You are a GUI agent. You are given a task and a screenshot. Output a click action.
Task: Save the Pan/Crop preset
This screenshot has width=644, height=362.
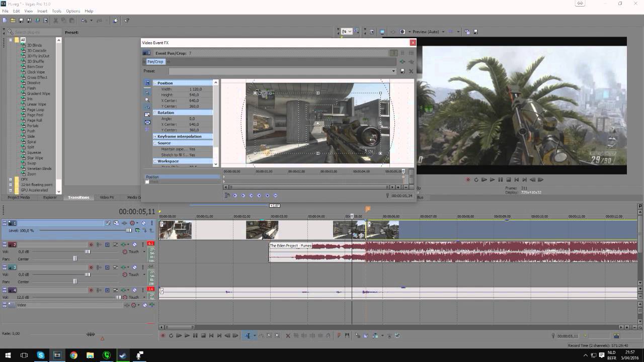pyautogui.click(x=403, y=71)
